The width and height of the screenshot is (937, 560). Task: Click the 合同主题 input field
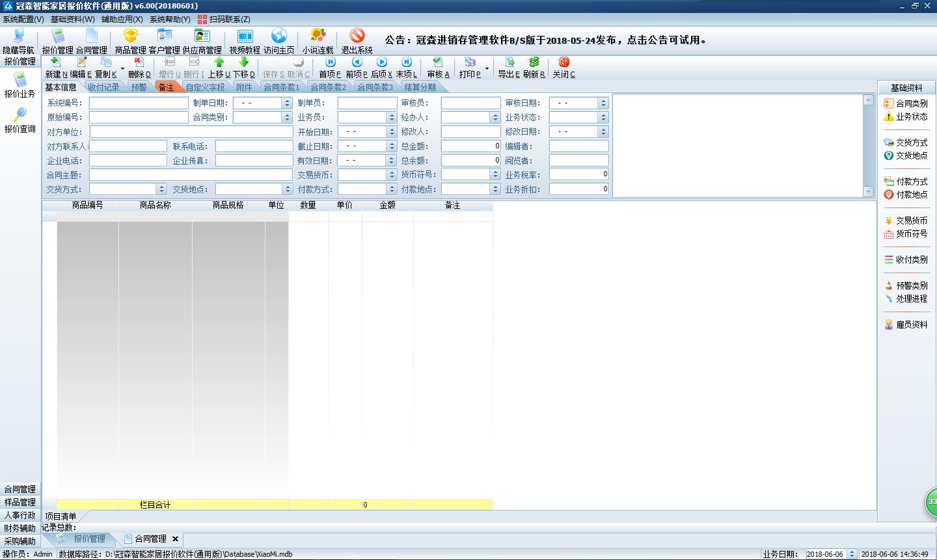pos(191,175)
